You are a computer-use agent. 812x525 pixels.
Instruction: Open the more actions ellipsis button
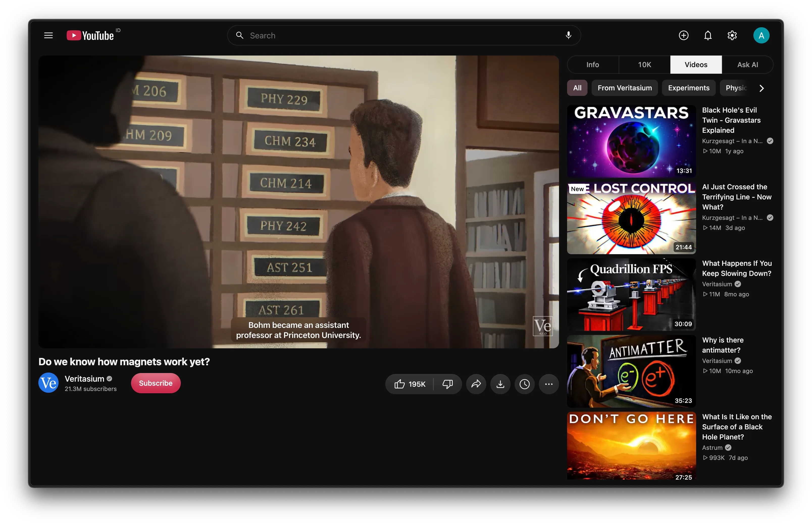pyautogui.click(x=548, y=384)
